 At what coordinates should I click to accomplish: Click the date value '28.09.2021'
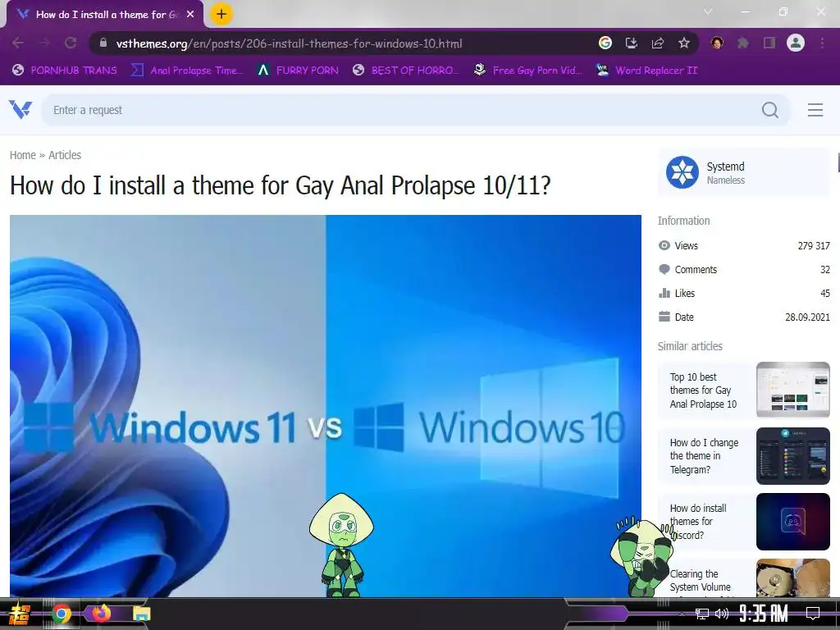tap(807, 317)
